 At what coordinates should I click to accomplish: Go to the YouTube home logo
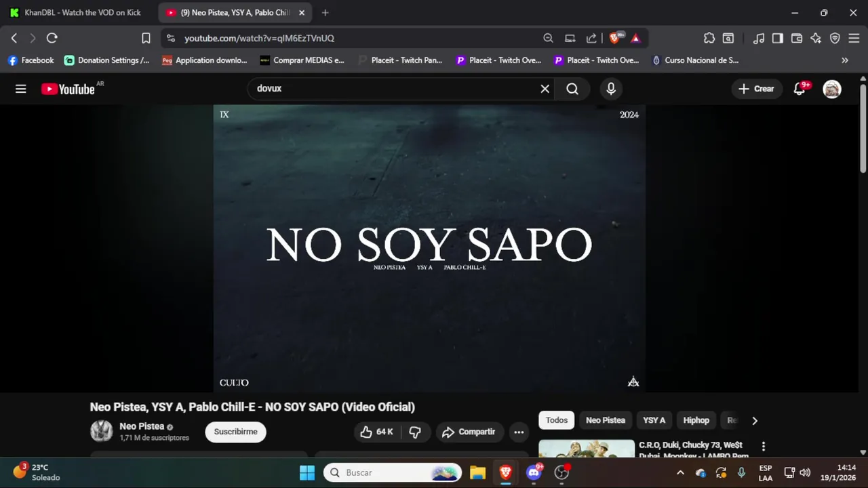point(68,89)
